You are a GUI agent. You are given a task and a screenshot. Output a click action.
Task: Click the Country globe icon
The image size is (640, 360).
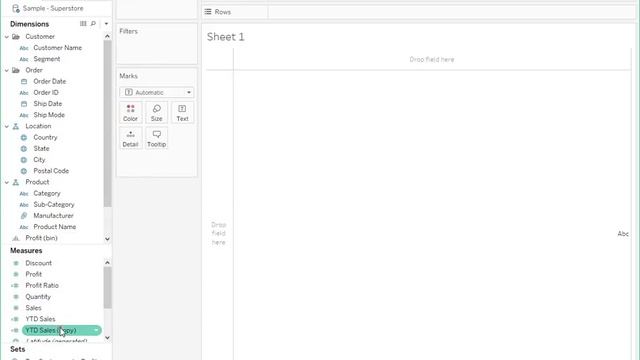pyautogui.click(x=24, y=138)
